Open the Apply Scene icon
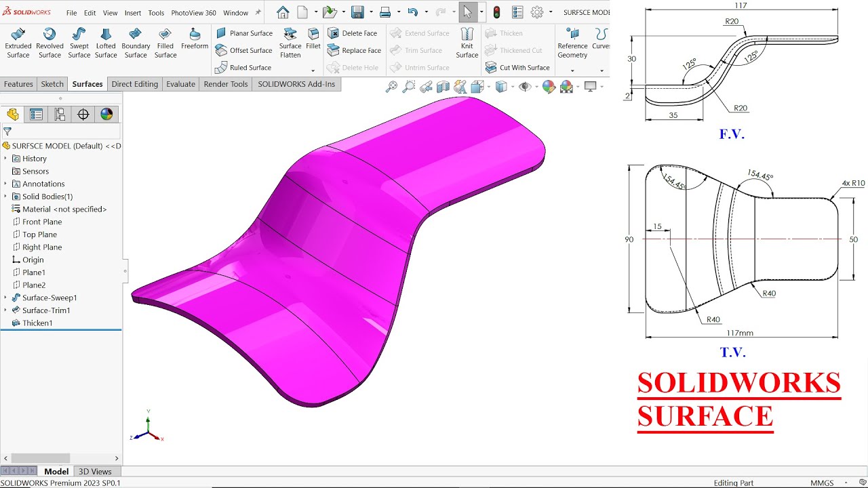Viewport: 868px width, 488px height. click(566, 87)
